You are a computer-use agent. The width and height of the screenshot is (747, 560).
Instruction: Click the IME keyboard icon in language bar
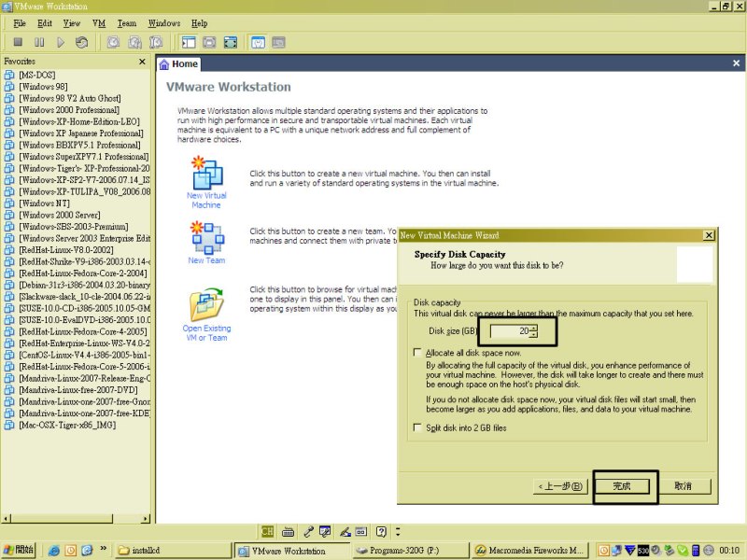288,531
